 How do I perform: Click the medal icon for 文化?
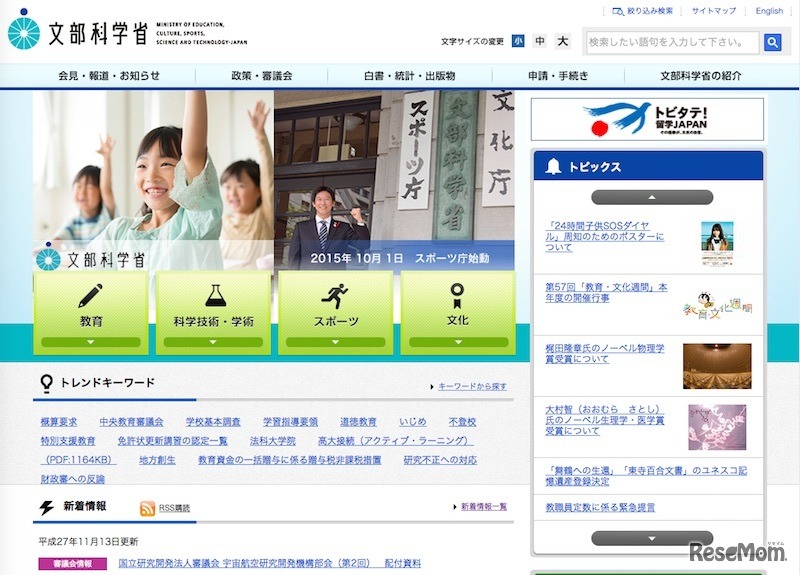[457, 296]
